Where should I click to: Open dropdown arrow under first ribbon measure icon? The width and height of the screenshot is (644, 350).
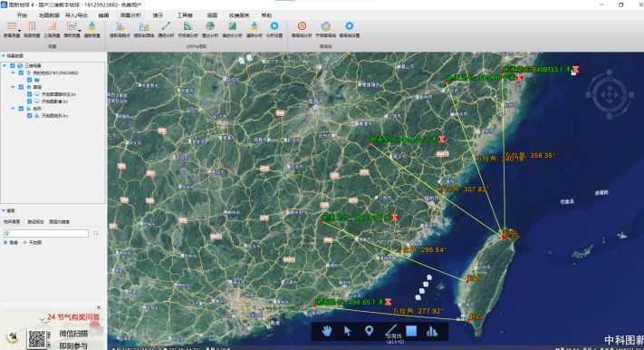(x=19, y=31)
